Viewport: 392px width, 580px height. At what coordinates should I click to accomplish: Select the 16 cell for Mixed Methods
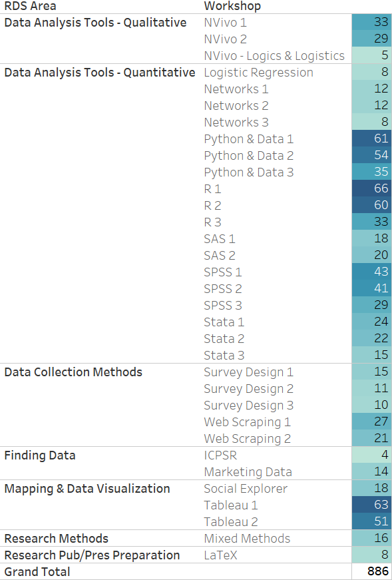[371, 538]
